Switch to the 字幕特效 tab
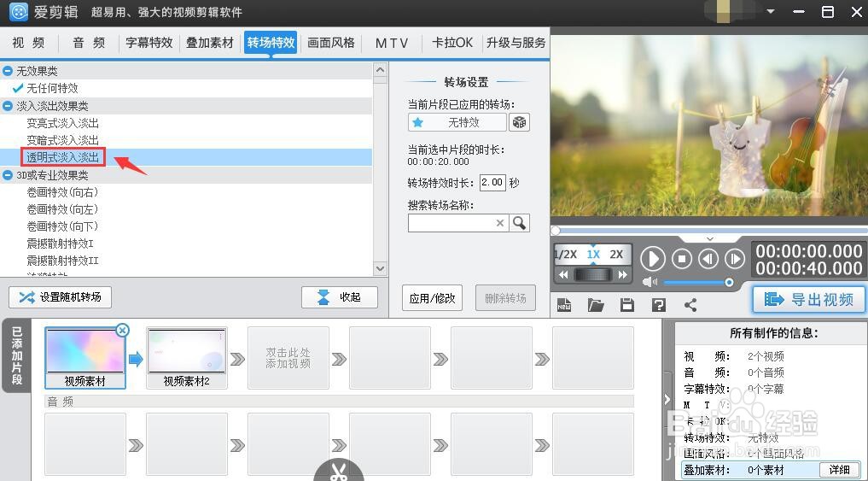 pos(149,44)
